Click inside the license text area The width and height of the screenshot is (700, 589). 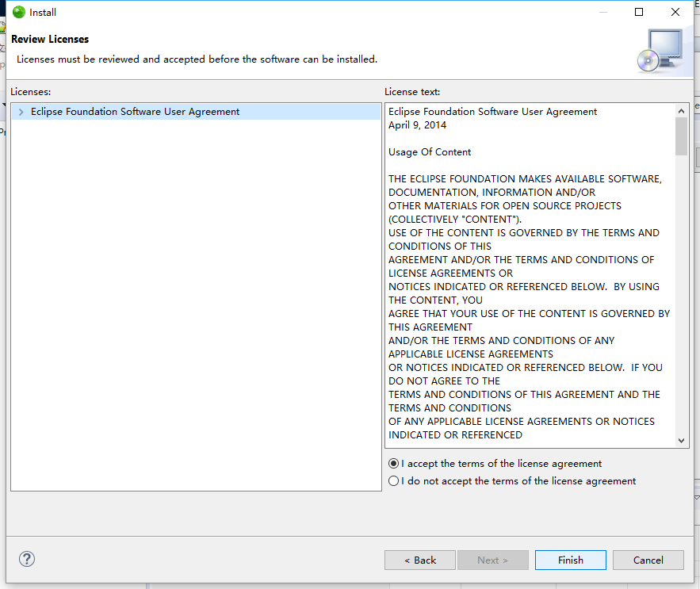[531, 275]
